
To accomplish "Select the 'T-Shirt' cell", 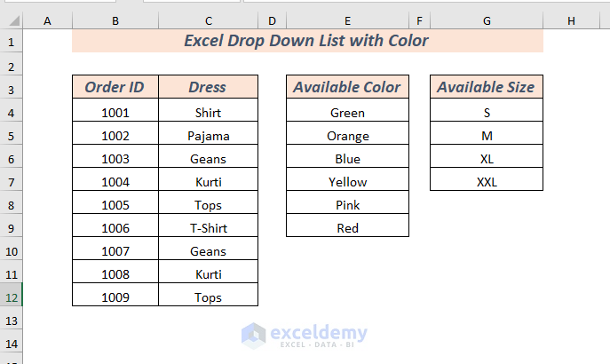I will 208,228.
